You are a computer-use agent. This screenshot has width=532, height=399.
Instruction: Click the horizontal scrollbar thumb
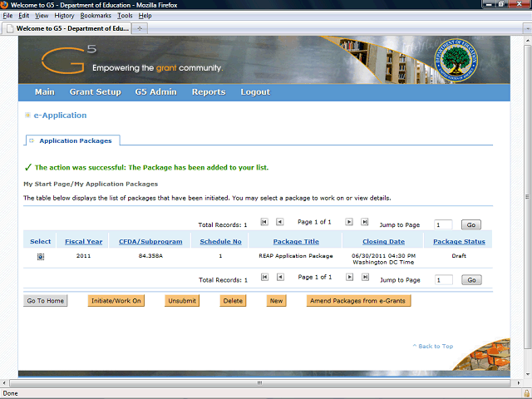pos(260,383)
